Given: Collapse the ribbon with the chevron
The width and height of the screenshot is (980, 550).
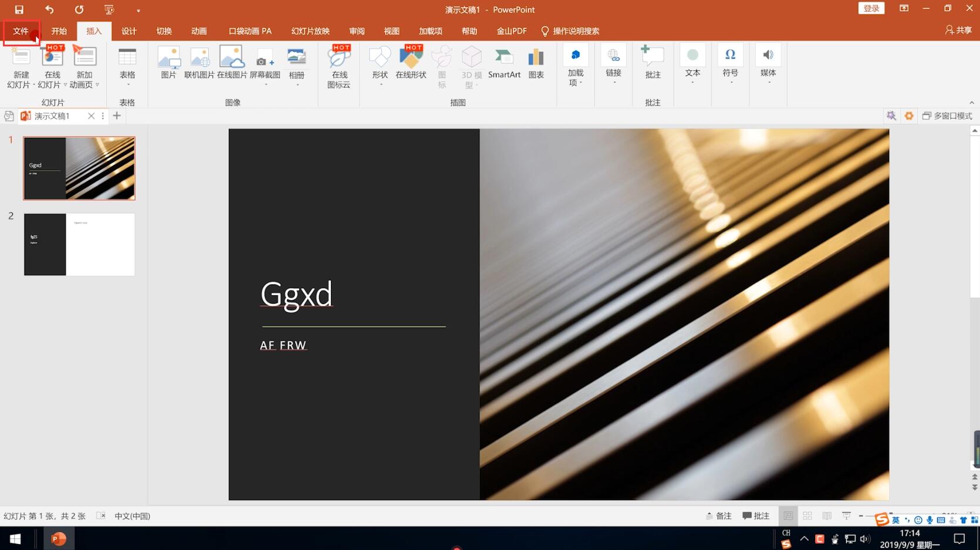Looking at the screenshot, I should 972,103.
